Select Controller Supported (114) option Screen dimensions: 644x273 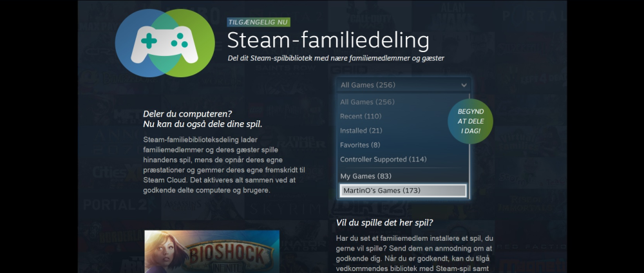383,159
